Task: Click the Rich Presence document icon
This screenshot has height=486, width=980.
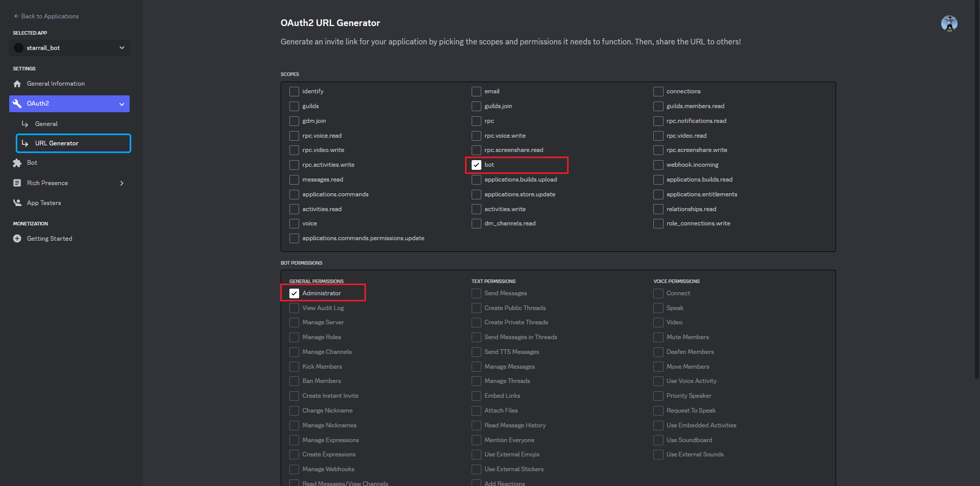Action: [x=17, y=183]
